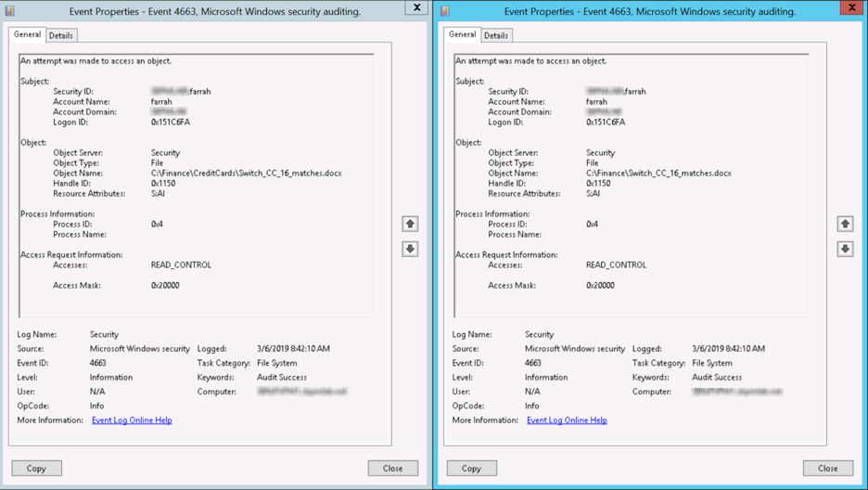868x490 pixels.
Task: Select File System task category in right window
Action: coord(712,363)
